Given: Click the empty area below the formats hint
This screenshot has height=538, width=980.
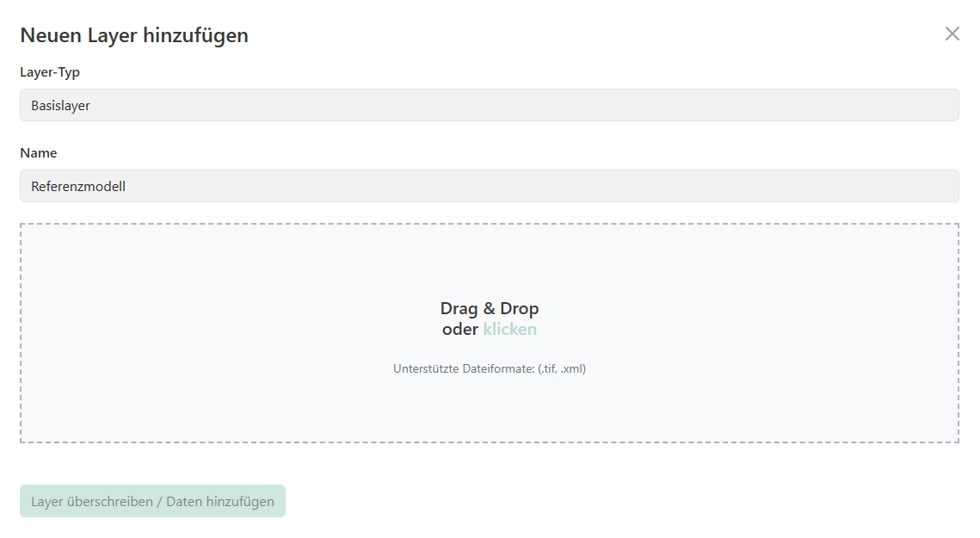Looking at the screenshot, I should point(490,409).
